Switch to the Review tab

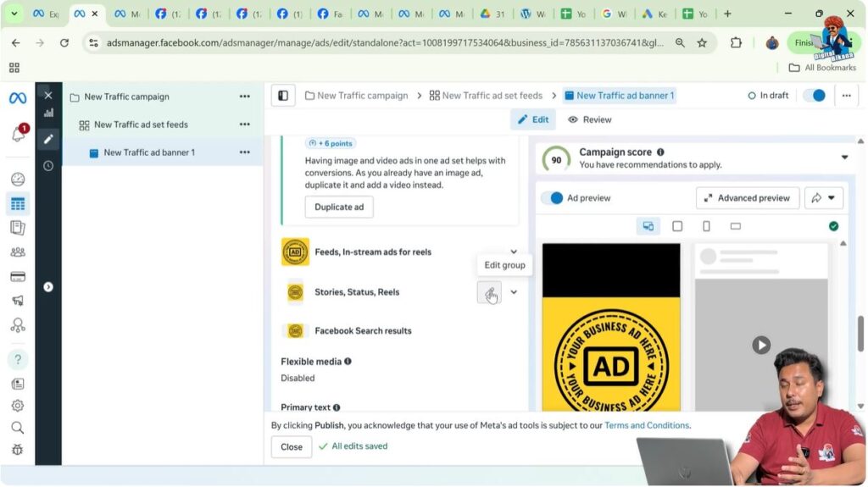(x=589, y=119)
